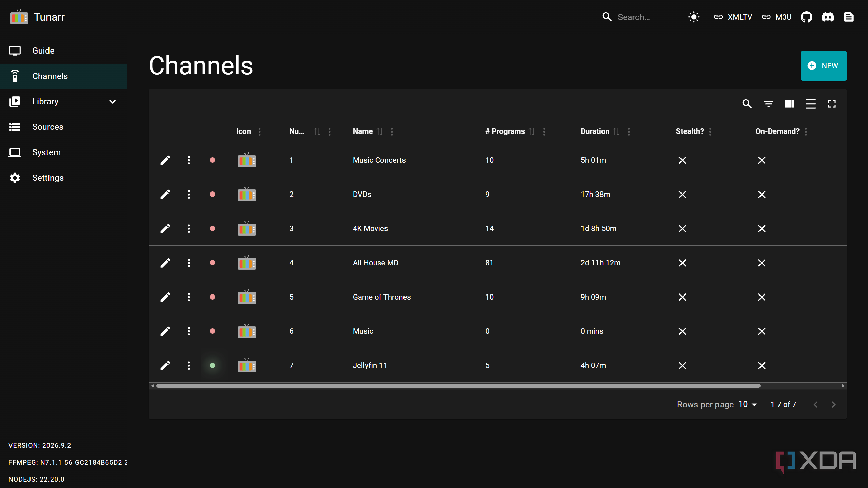Sort by Name column arrows
Viewport: 868px width, 488px height.
click(380, 131)
